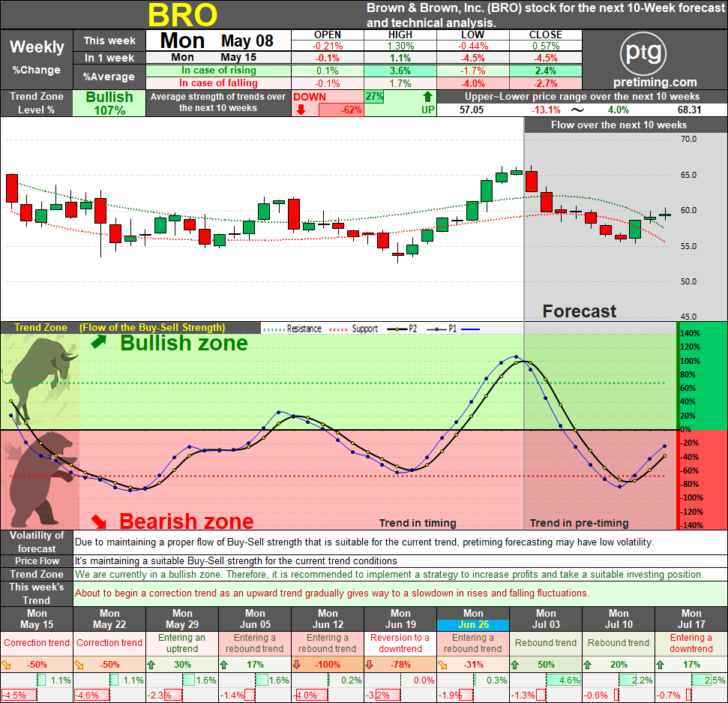This screenshot has height=703, width=728.
Task: Click the 3.6% high value cell
Action: coord(400,71)
